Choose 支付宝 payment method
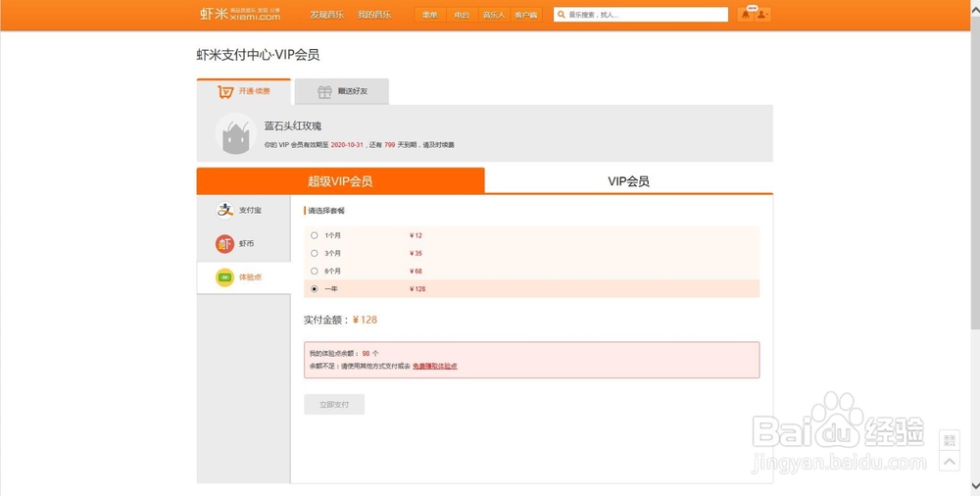980x496 pixels. tap(244, 211)
